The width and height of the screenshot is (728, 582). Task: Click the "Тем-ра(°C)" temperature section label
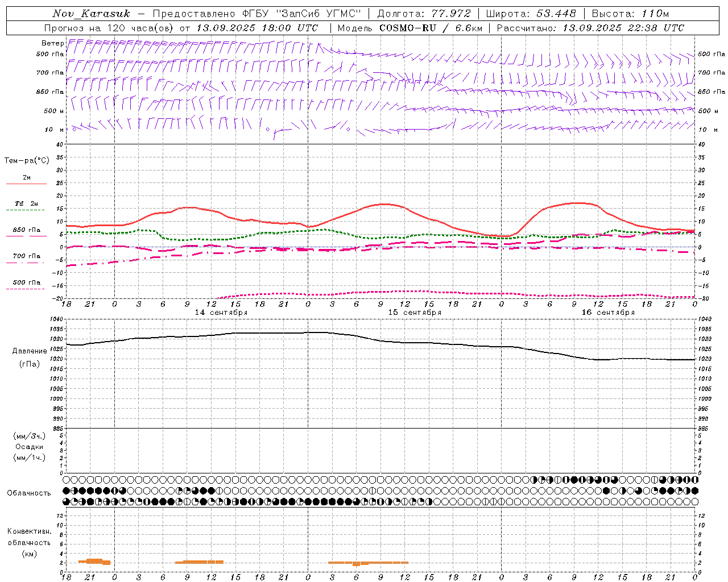[x=27, y=161]
